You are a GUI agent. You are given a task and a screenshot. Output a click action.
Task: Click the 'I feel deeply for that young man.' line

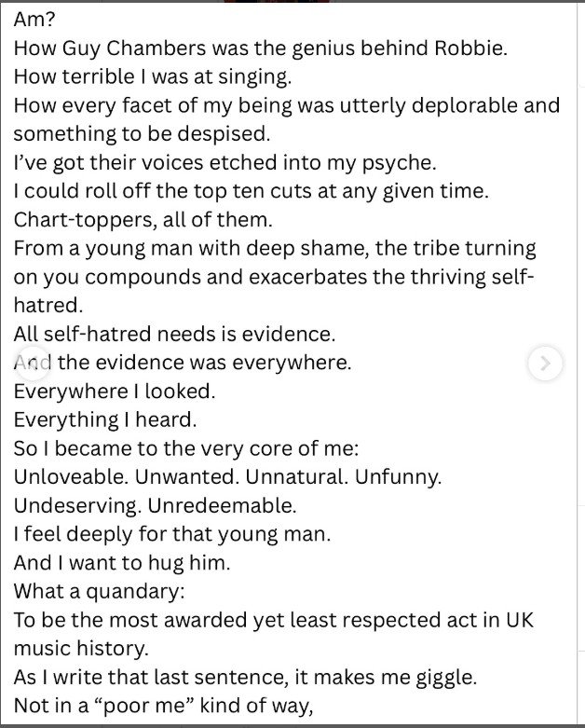(172, 535)
